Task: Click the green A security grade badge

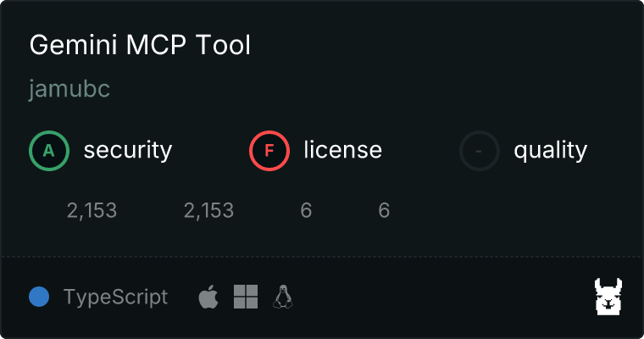Action: point(49,151)
